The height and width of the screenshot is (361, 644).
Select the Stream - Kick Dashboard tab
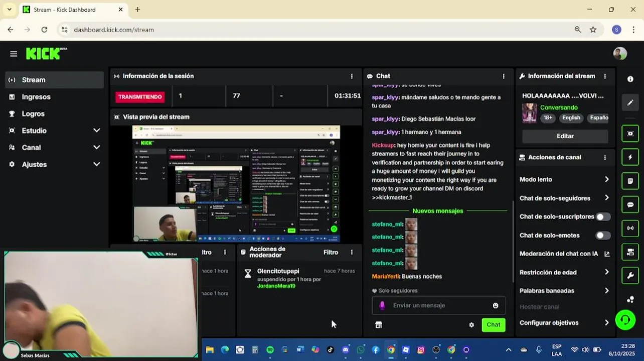coord(73,10)
